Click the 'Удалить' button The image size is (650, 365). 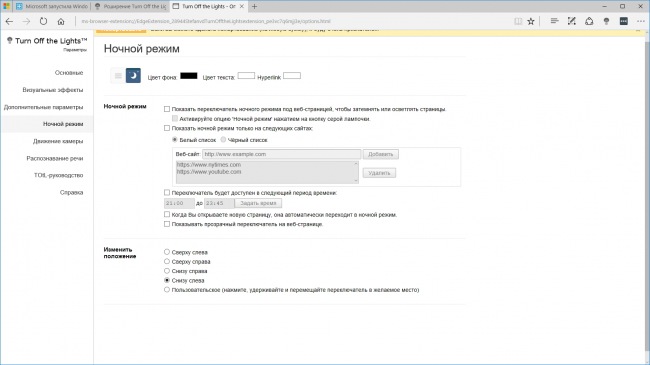point(379,173)
